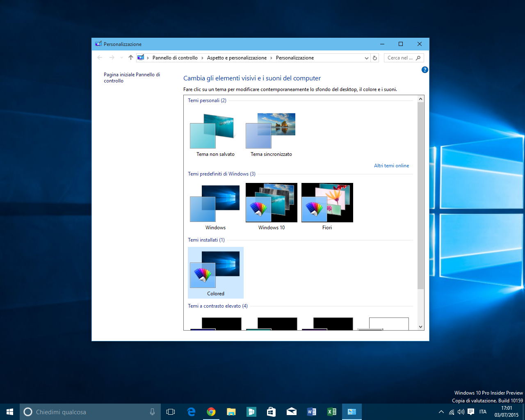Click the theme list scroll up arrow
This screenshot has height=420, width=525.
tap(420, 99)
